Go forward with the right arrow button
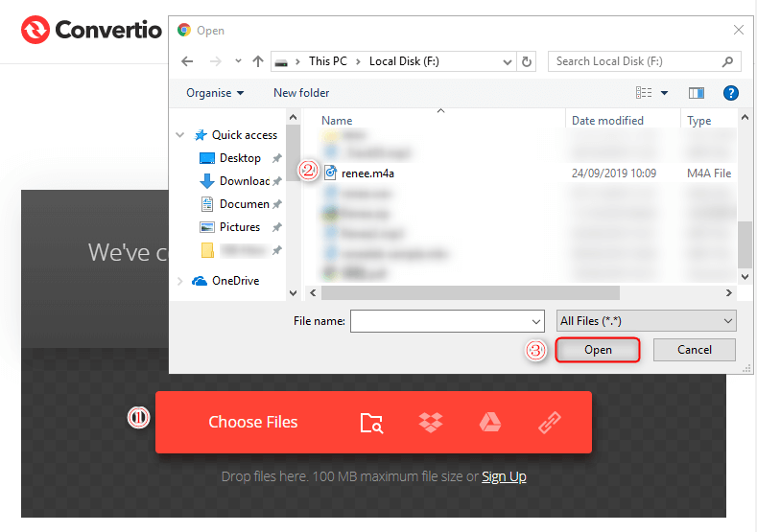Image resolution: width=757 pixels, height=532 pixels. [x=215, y=61]
